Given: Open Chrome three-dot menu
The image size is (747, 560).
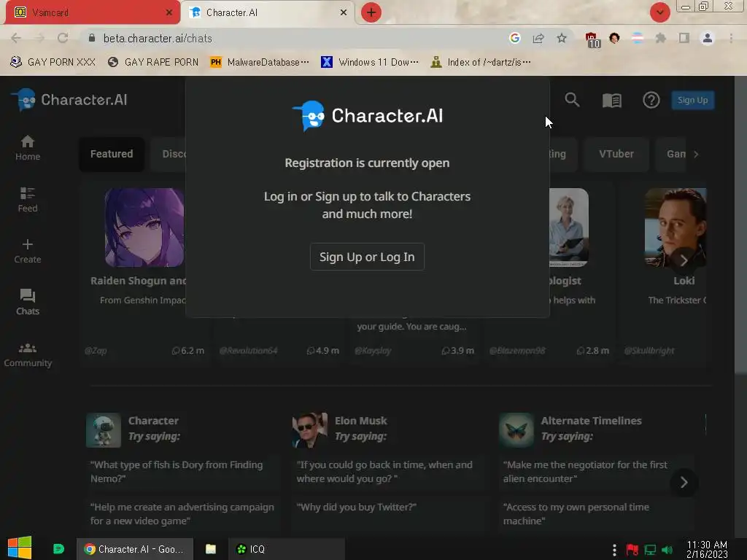Looking at the screenshot, I should tap(731, 38).
